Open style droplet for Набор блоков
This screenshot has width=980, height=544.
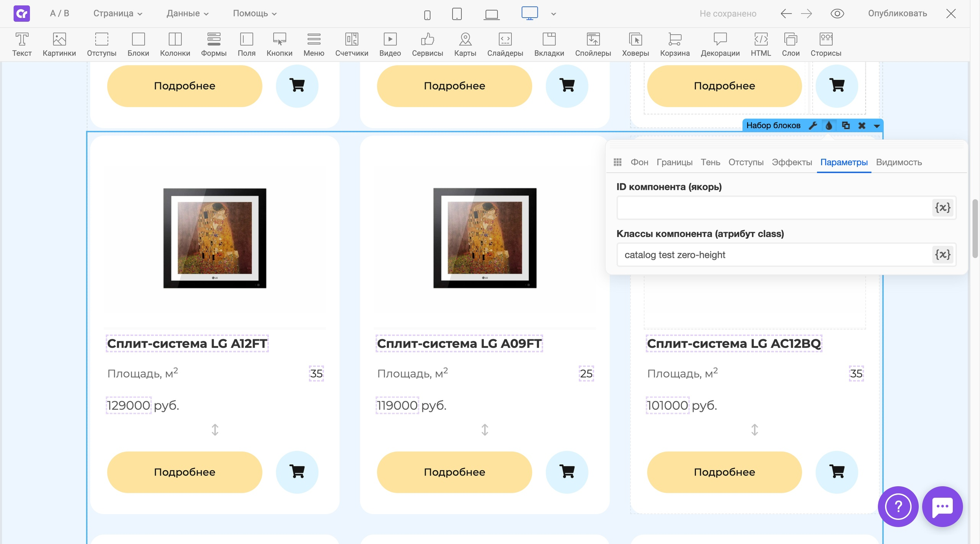[829, 125]
